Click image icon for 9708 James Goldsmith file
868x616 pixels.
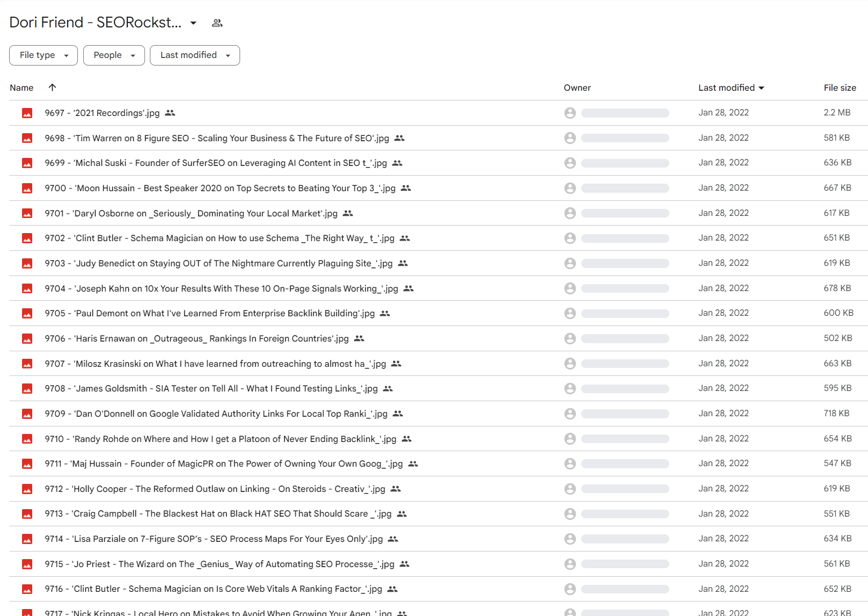(x=27, y=388)
